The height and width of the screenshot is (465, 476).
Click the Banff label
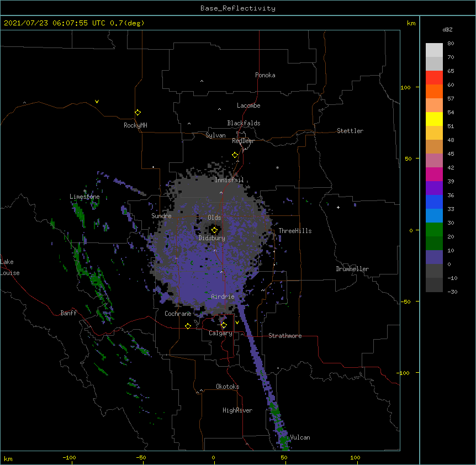point(68,313)
